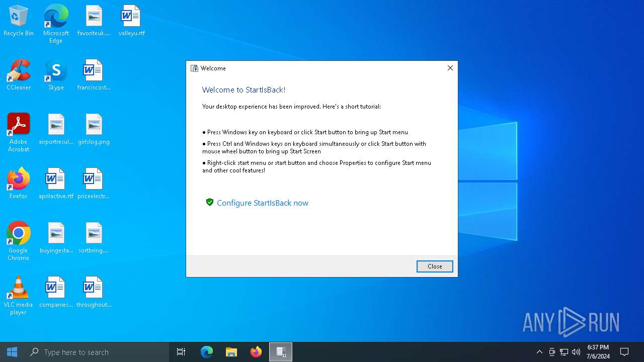Open Google Chrome desktop shortcut
Viewport: 644px width, 362px height.
tap(19, 241)
